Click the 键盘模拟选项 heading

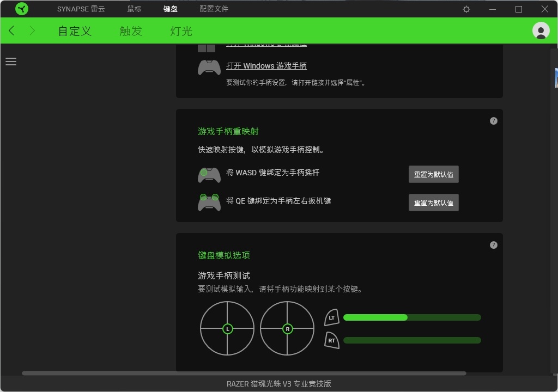tap(224, 255)
